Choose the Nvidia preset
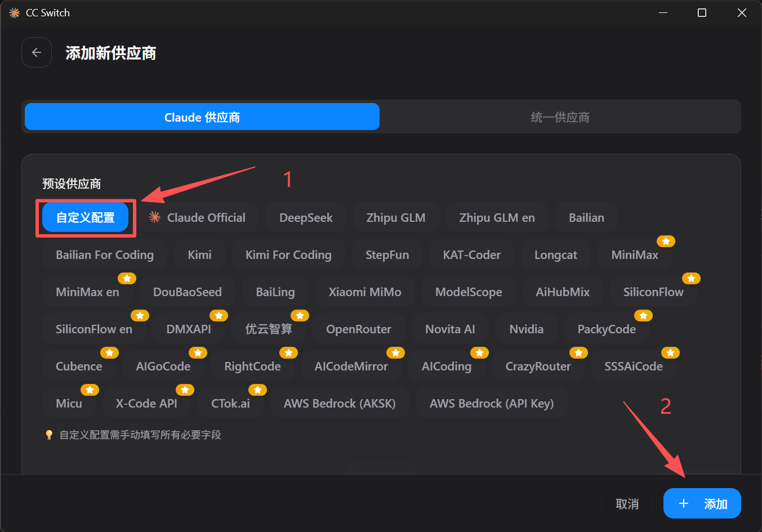This screenshot has height=532, width=762. coord(527,329)
